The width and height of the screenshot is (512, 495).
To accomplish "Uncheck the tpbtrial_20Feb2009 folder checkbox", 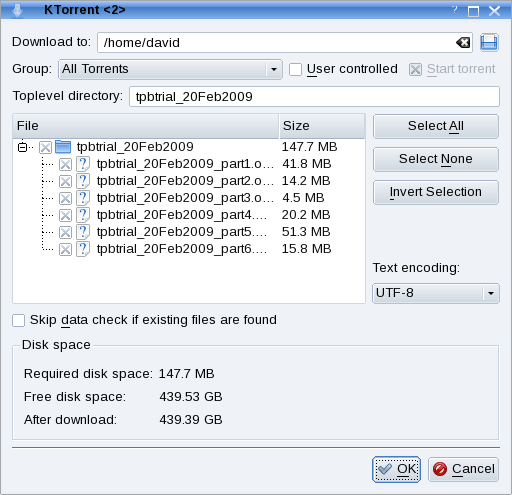I will click(x=45, y=147).
